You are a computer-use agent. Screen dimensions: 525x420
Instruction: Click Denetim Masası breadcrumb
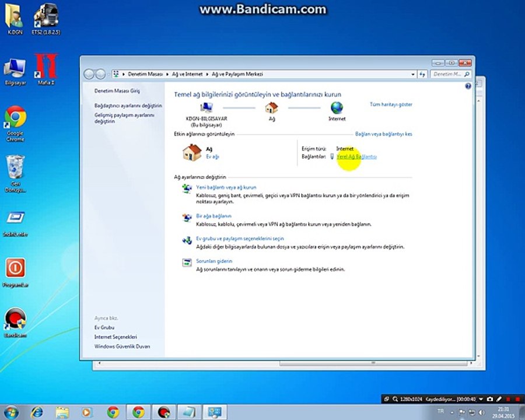pyautogui.click(x=145, y=74)
